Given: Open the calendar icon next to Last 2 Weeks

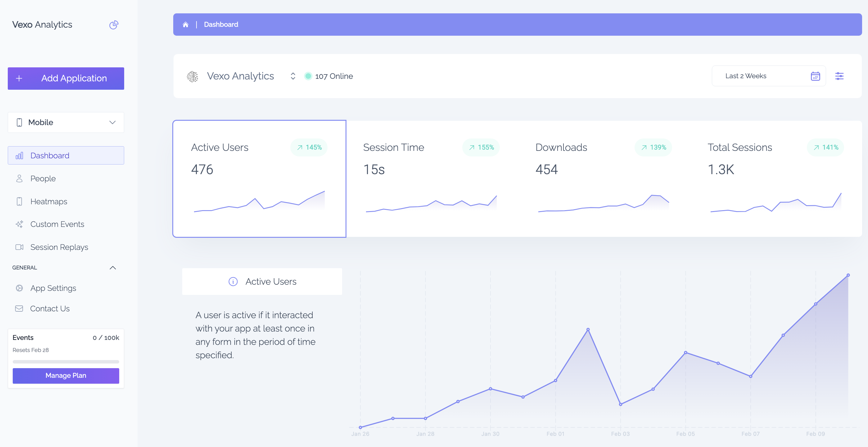Looking at the screenshot, I should [x=816, y=76].
